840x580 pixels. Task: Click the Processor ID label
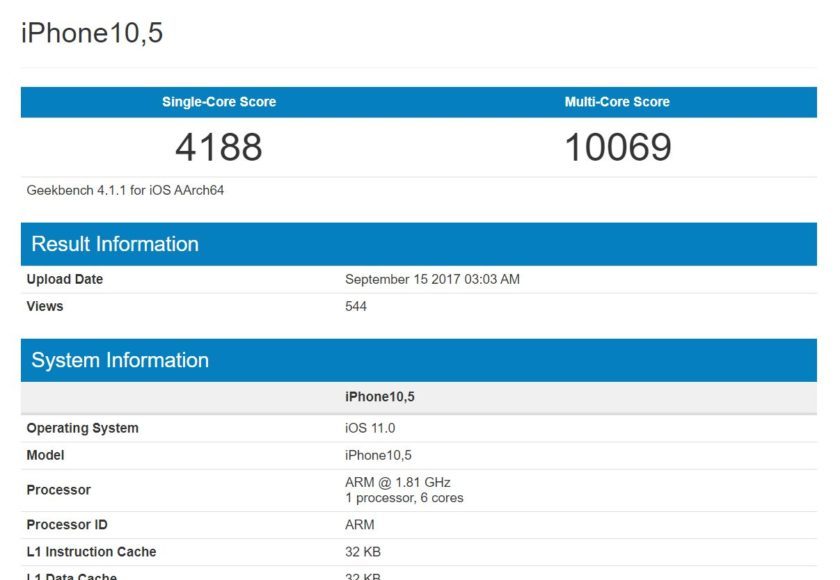click(x=67, y=525)
